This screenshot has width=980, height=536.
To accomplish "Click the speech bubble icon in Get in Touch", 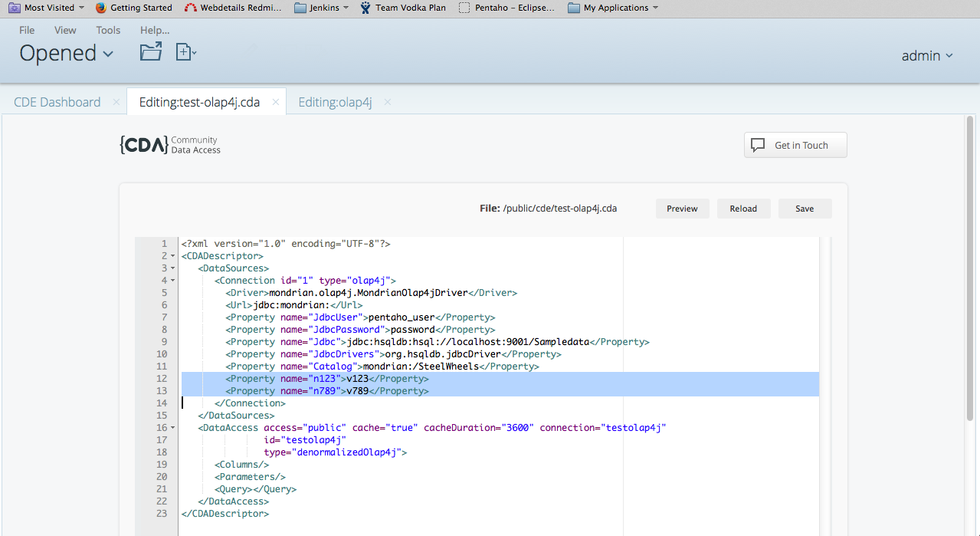I will (x=758, y=145).
